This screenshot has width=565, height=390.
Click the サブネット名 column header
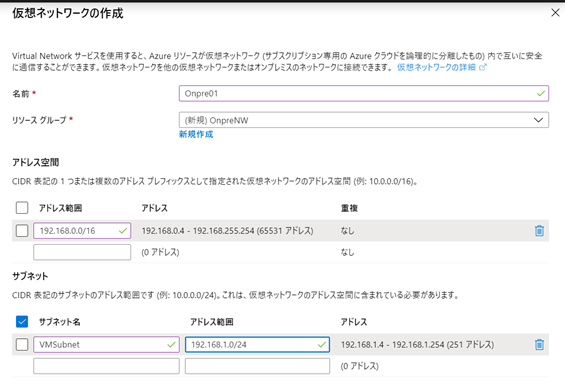click(59, 322)
